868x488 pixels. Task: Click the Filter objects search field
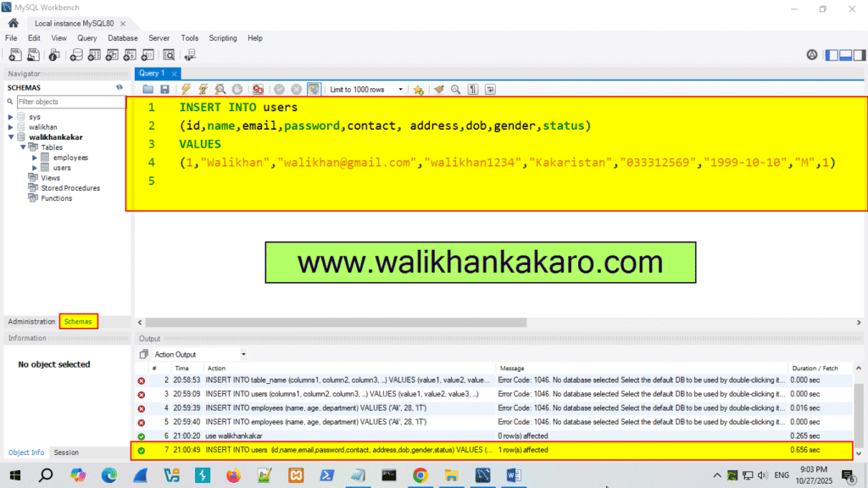click(68, 101)
